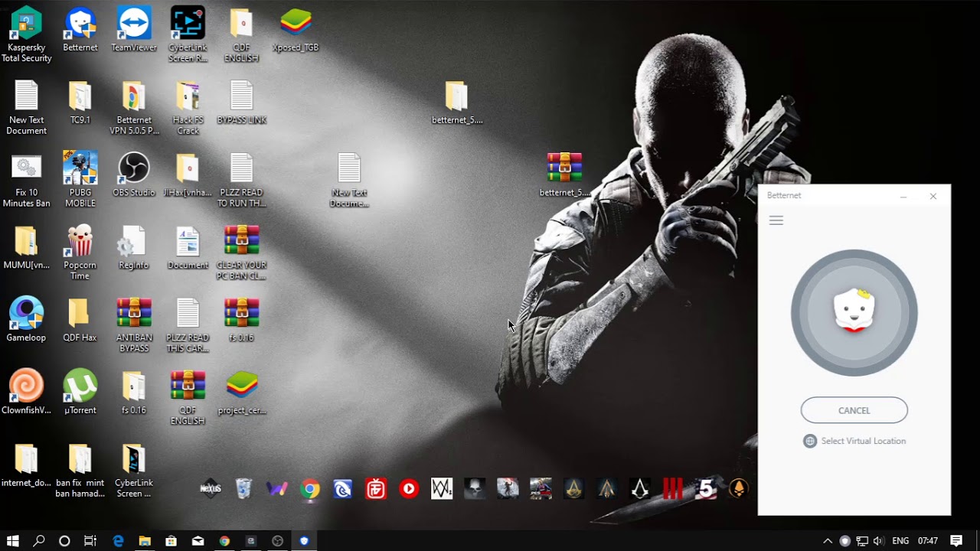The height and width of the screenshot is (551, 980).
Task: Open Select Virtual Location in Betternet
Action: click(x=863, y=441)
